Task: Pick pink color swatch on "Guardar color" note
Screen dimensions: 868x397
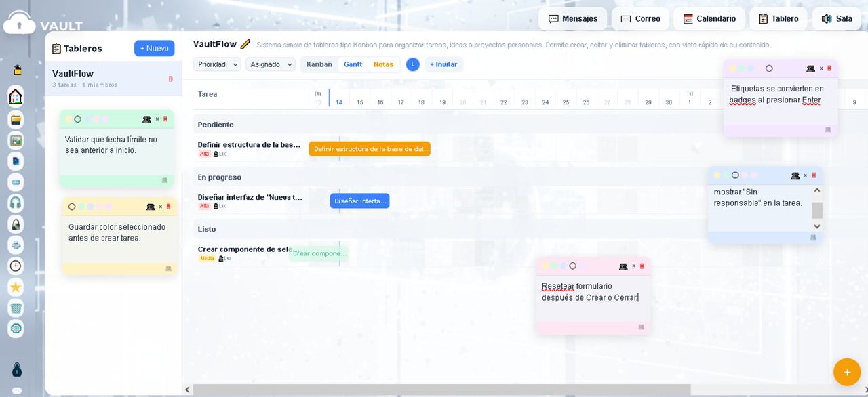Action: pos(100,207)
